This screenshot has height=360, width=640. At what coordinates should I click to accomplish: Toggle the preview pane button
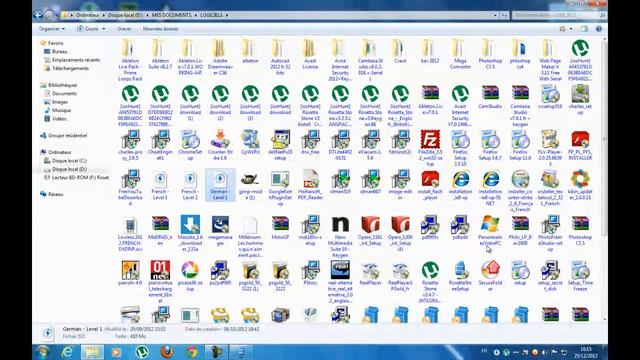tap(584, 29)
